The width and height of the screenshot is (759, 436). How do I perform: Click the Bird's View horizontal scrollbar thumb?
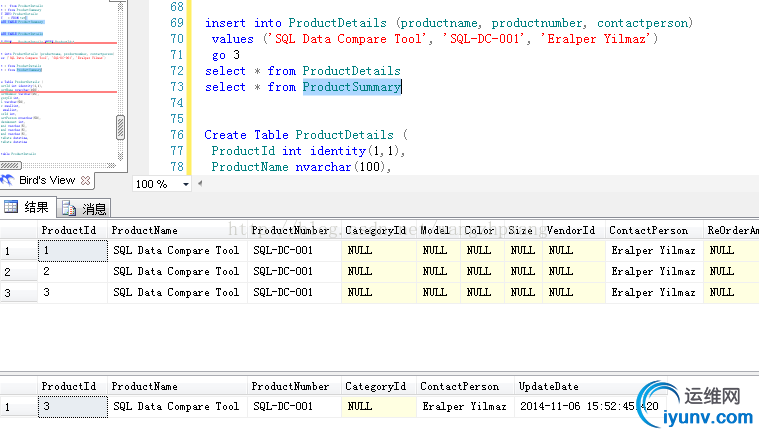[x=10, y=165]
